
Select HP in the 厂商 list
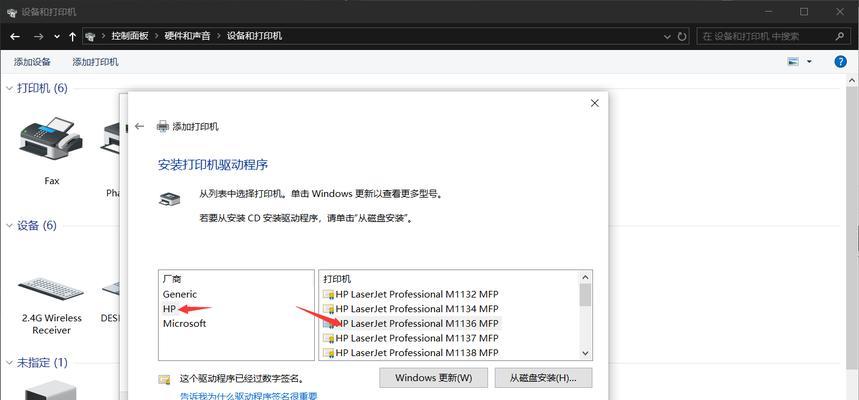coord(169,309)
